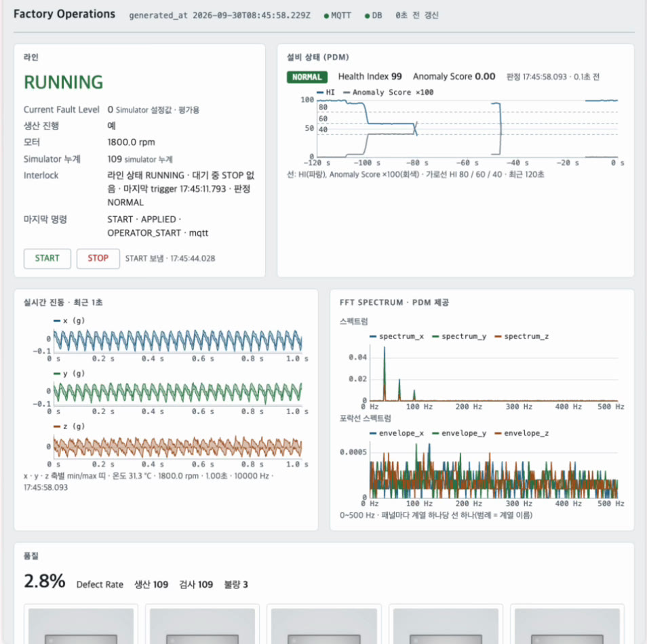Toggle the z (g) vibration legend
Screen dimensions: 647x644
[69, 426]
